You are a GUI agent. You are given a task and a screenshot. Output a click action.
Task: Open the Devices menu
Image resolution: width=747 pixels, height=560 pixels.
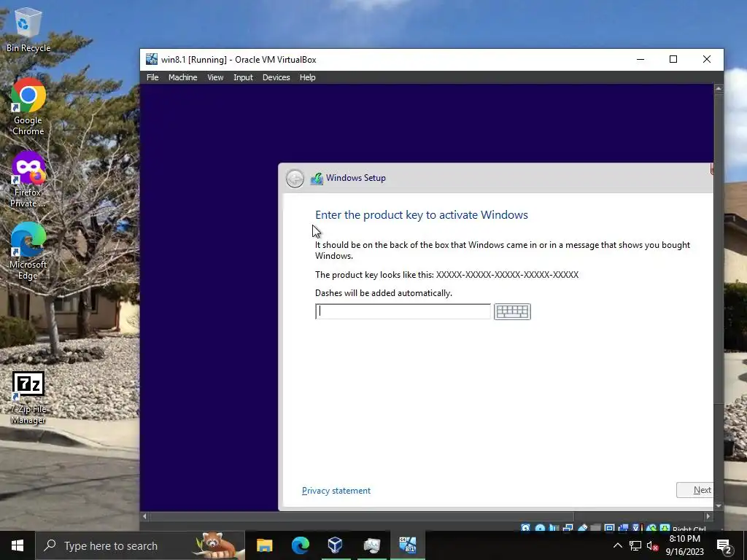[276, 77]
